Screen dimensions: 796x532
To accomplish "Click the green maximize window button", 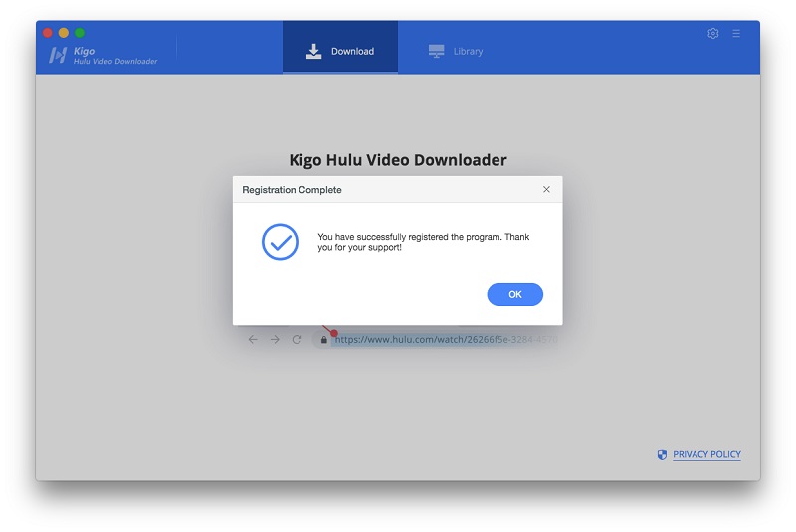I will (x=80, y=33).
